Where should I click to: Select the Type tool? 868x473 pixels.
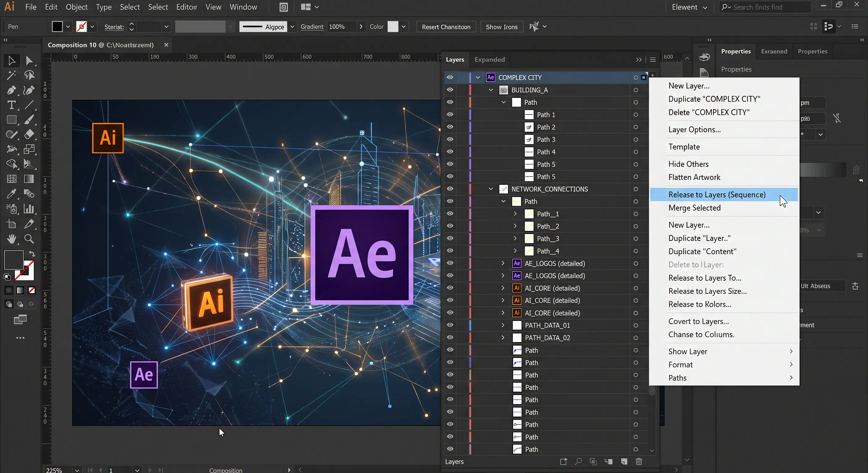11,105
